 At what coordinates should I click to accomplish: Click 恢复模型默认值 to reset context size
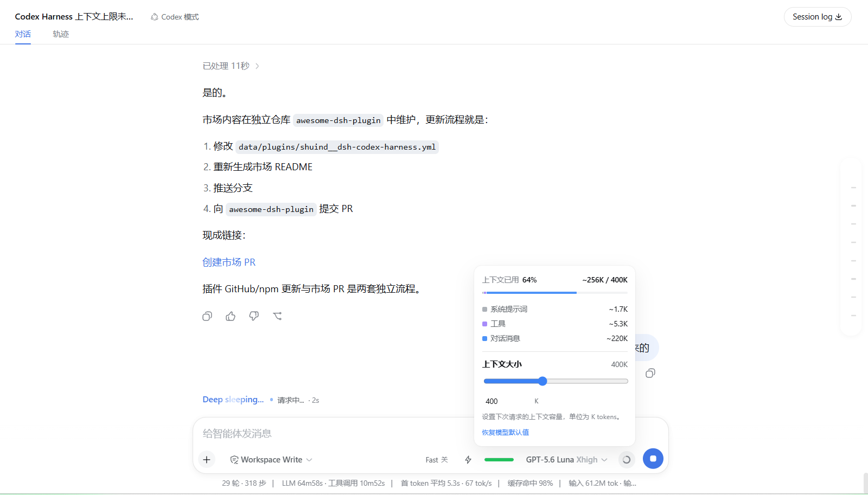click(x=505, y=433)
